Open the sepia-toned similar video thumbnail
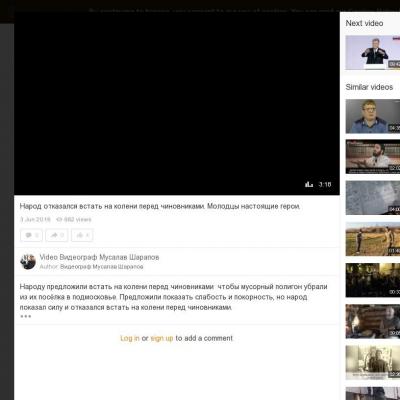Image resolution: width=400 pixels, height=400 pixels. pos(373,362)
